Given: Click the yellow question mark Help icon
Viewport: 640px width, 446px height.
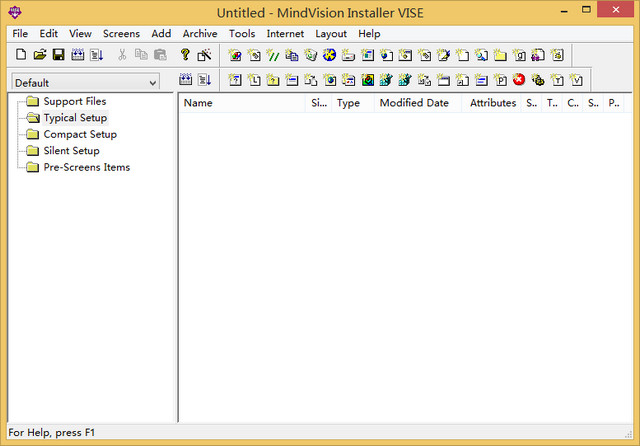Looking at the screenshot, I should point(185,55).
